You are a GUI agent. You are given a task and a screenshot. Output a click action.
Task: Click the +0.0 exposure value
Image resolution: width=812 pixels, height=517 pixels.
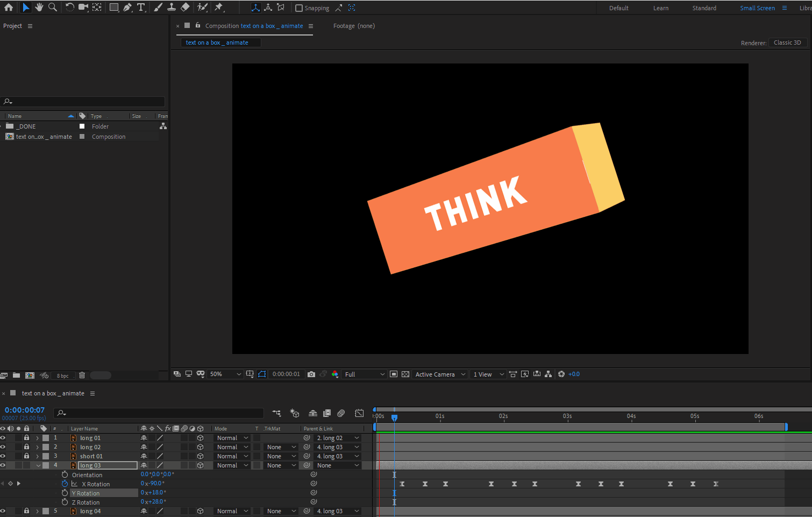pyautogui.click(x=574, y=374)
